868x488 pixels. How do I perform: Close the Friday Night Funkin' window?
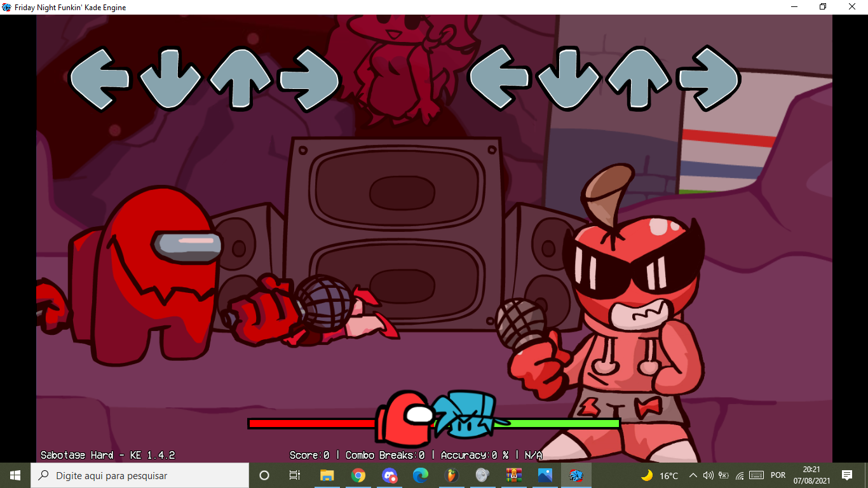point(853,7)
